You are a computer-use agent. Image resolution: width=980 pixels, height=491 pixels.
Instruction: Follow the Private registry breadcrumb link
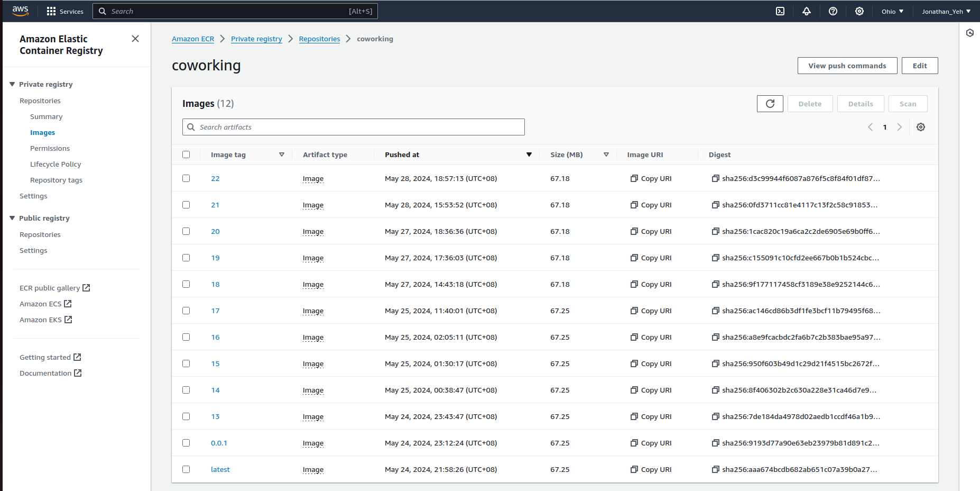pyautogui.click(x=256, y=39)
